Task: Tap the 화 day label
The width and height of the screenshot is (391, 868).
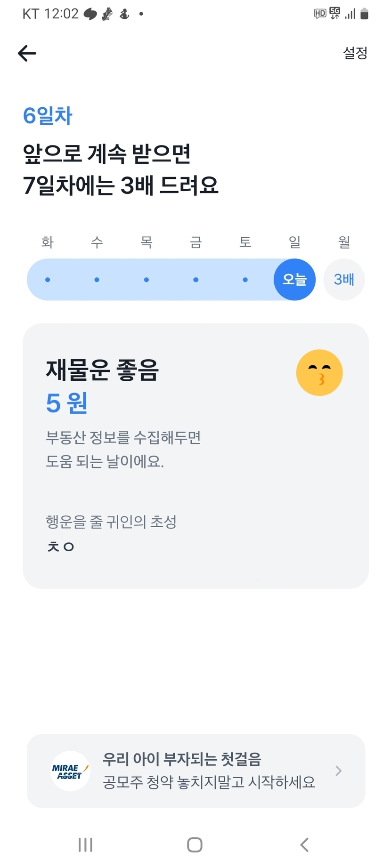Action: (48, 242)
